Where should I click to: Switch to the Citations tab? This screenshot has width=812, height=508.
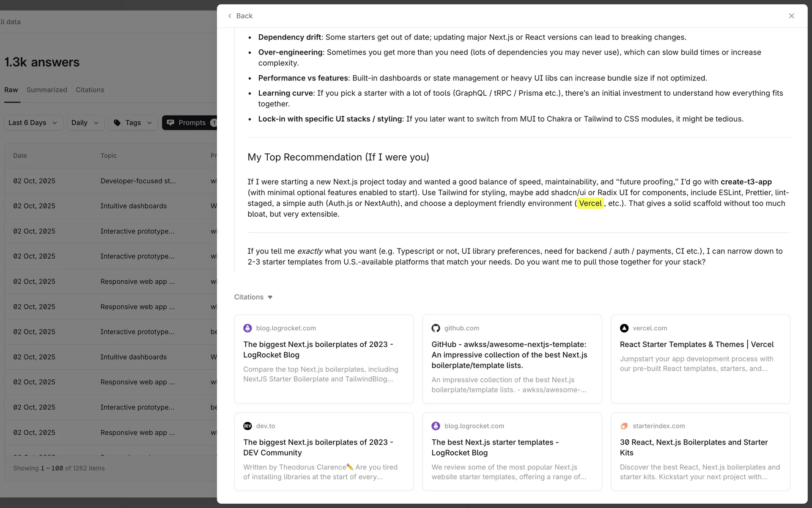click(90, 90)
